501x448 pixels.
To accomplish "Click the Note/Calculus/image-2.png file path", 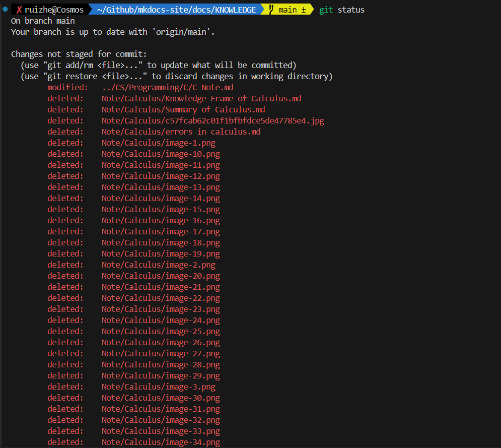I will [158, 265].
